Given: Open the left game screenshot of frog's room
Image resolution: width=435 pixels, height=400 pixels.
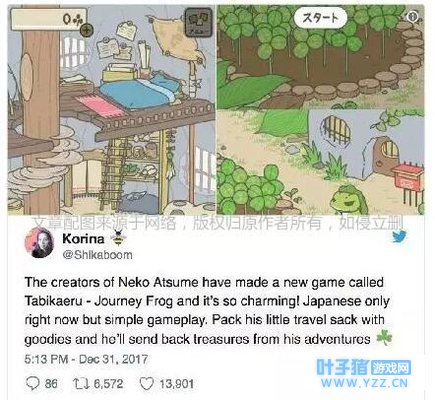Looking at the screenshot, I should point(111,110).
